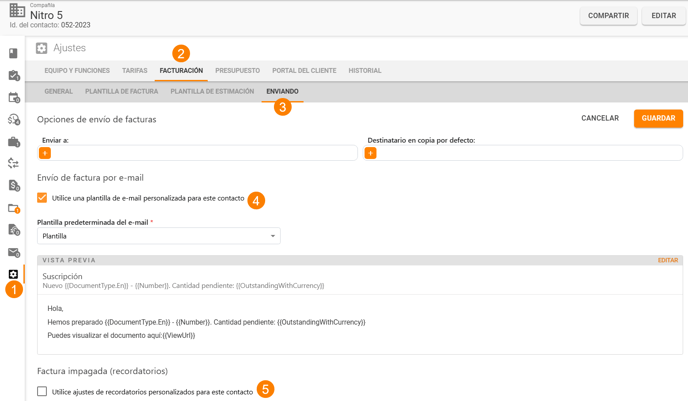Open the tasks clipboard sidebar icon

click(x=14, y=75)
